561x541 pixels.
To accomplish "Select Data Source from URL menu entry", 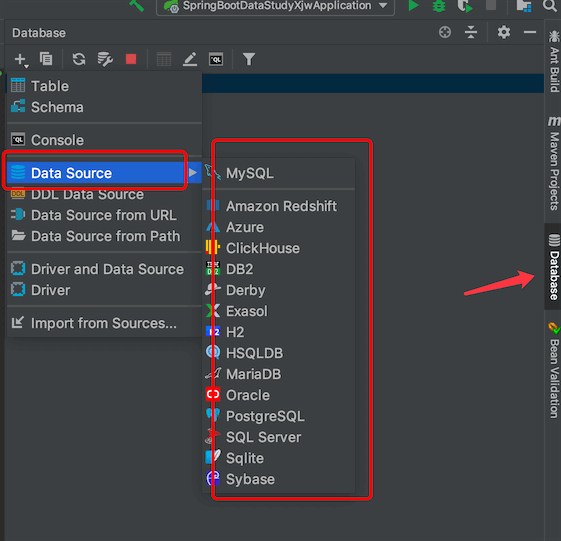I will pos(104,215).
